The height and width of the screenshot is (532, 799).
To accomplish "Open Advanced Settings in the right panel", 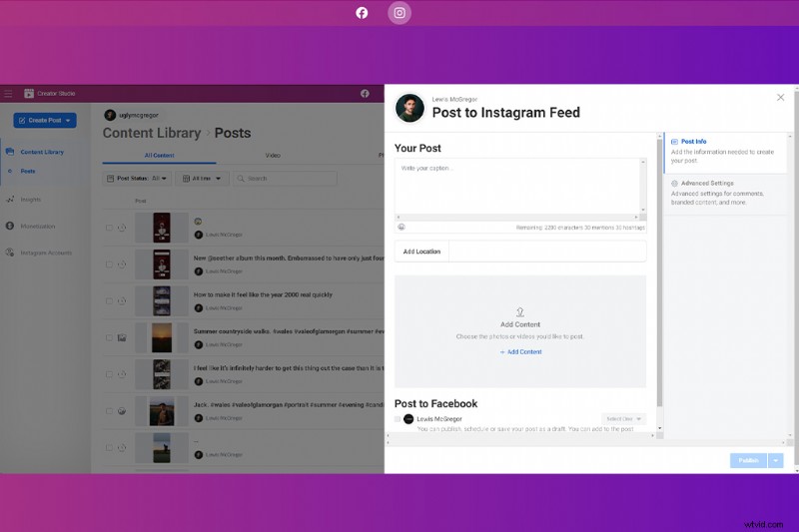I will coord(725,193).
